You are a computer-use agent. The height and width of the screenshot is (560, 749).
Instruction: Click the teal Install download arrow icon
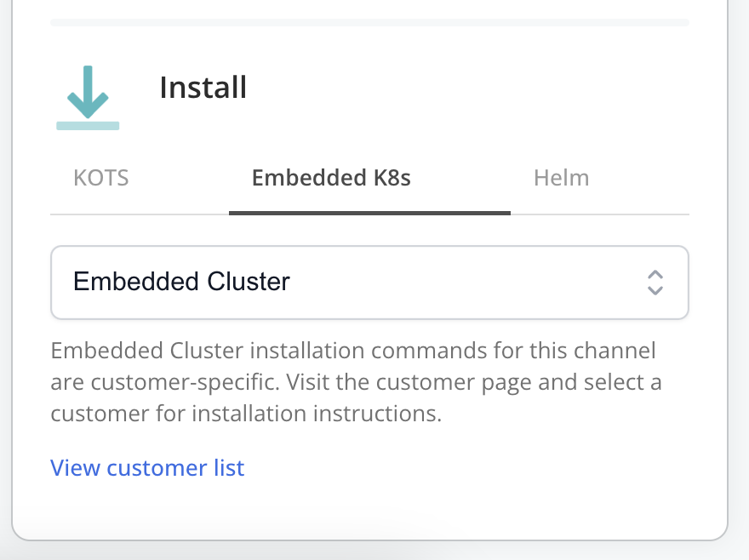click(x=88, y=92)
